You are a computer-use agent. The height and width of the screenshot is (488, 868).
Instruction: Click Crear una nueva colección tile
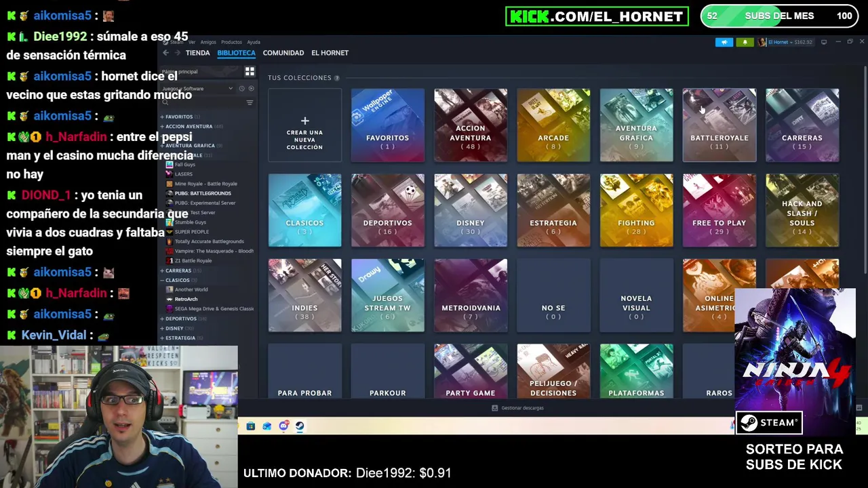point(304,125)
